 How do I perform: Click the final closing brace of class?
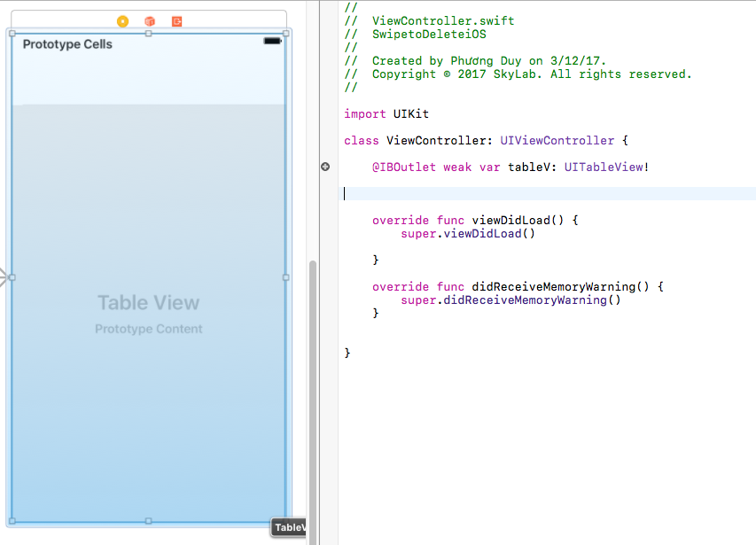coord(347,354)
